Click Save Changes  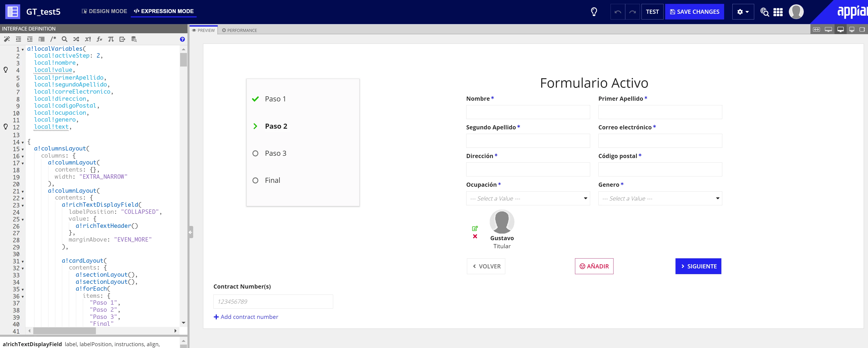pos(695,12)
